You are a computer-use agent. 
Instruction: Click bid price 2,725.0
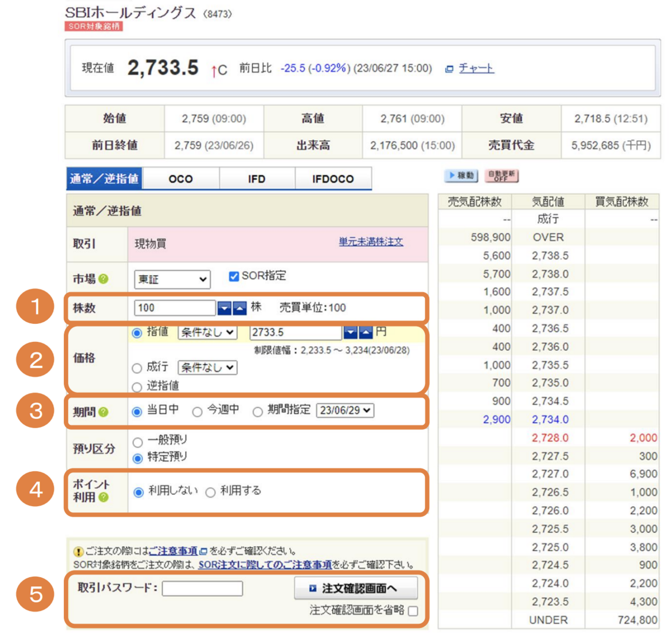coord(550,547)
